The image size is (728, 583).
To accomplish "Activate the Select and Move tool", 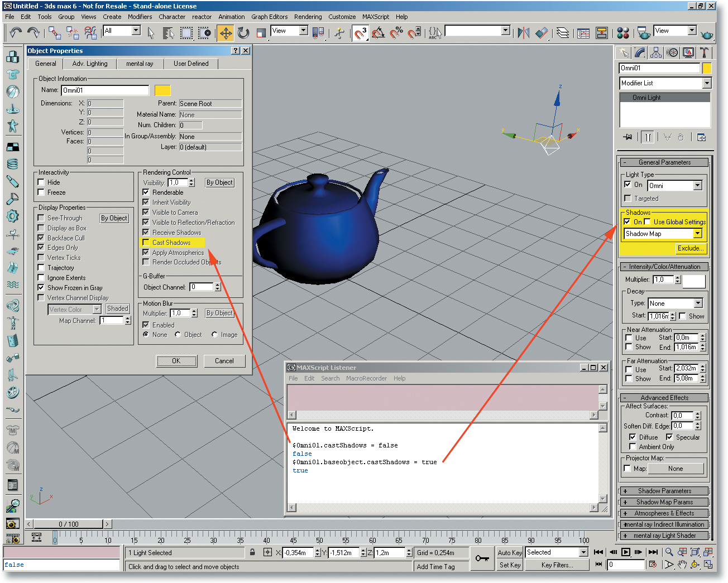I will tap(226, 33).
